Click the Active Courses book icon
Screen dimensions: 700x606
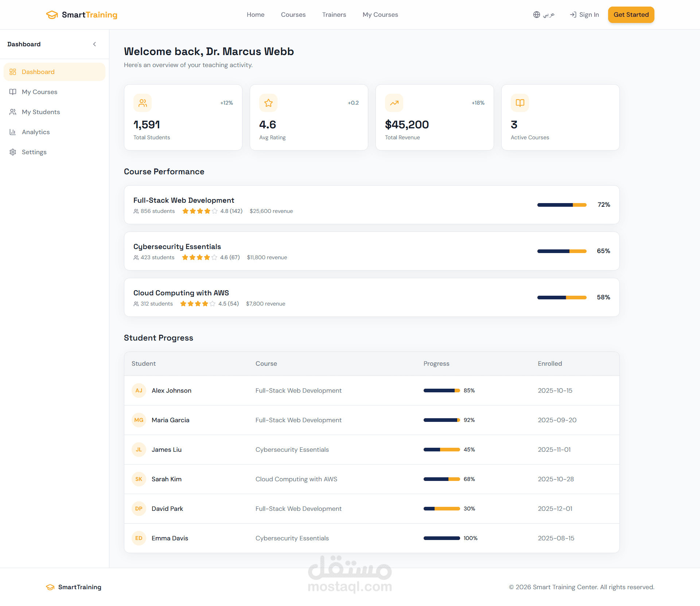tap(520, 103)
